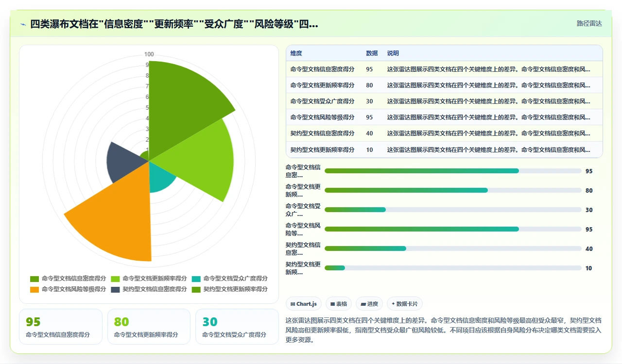Open the 30 命令型文档受众广度得分 data card
Screen dimensions: 622x364
[x=237, y=327]
